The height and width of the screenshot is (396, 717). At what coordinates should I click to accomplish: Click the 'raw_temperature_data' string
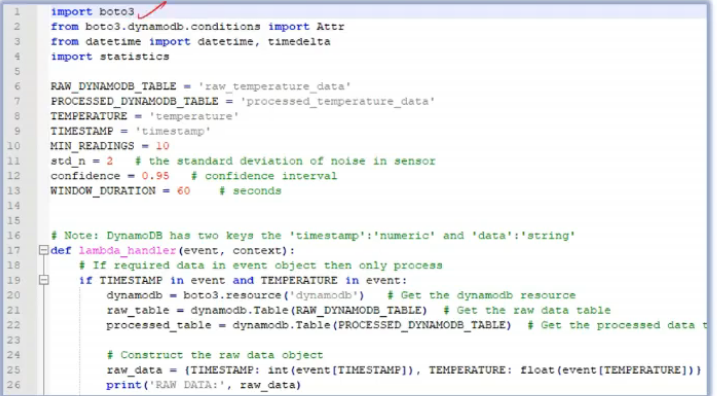pyautogui.click(x=274, y=86)
